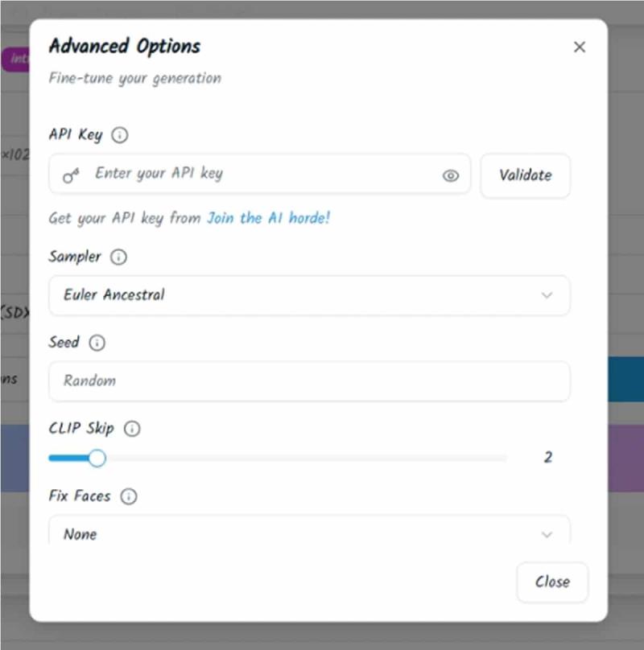Expand the Fix Faces dropdown chevron

point(547,534)
